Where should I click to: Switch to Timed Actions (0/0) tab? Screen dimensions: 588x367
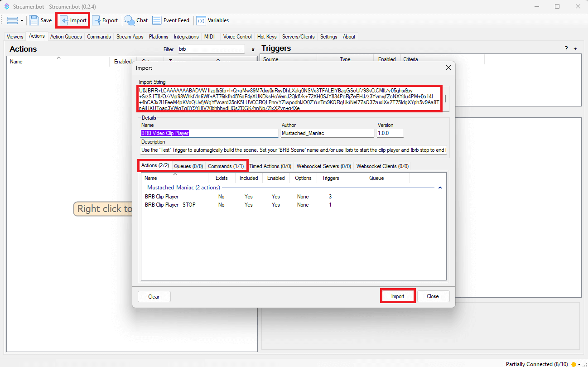(270, 166)
